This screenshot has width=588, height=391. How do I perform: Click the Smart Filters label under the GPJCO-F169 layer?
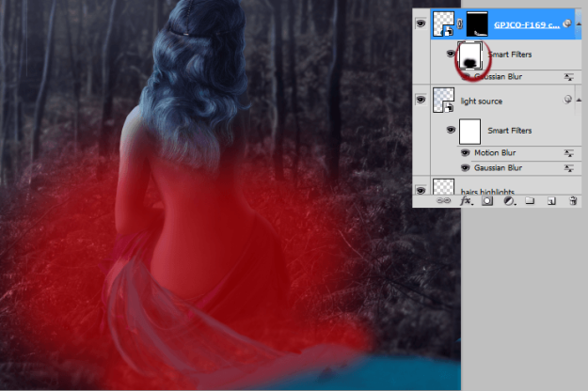click(510, 55)
